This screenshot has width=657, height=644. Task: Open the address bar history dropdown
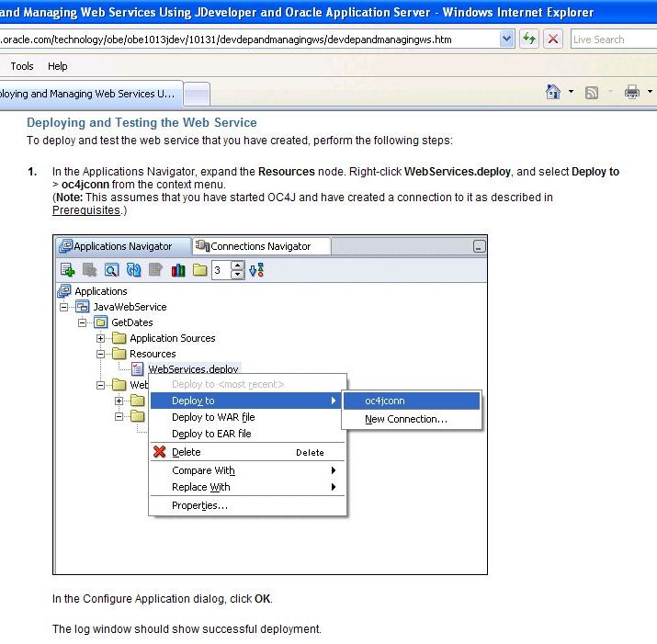pos(506,40)
